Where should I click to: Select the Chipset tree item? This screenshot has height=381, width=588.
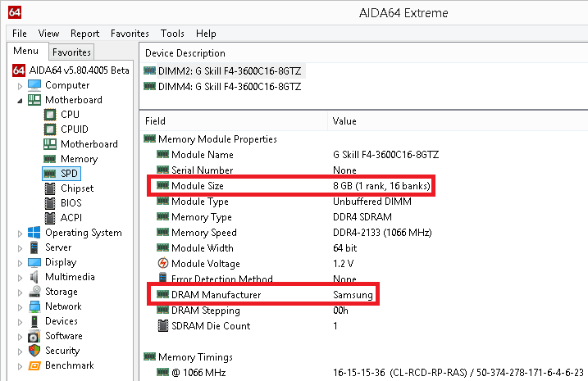[77, 188]
